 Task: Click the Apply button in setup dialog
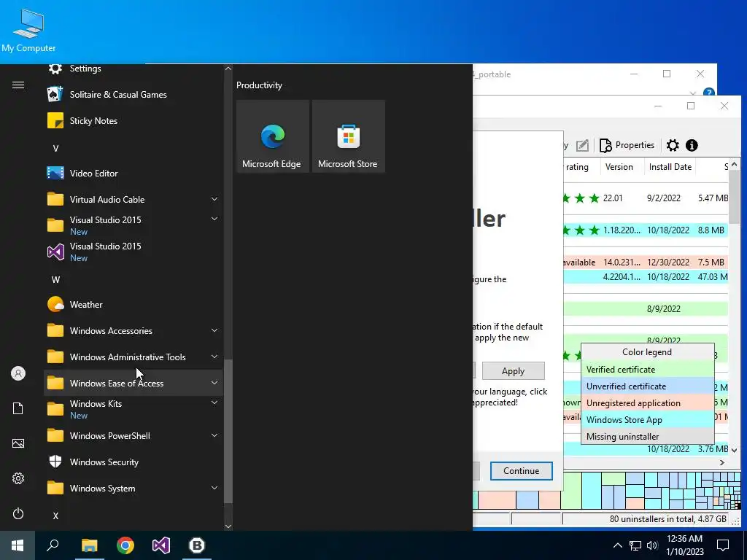click(513, 371)
